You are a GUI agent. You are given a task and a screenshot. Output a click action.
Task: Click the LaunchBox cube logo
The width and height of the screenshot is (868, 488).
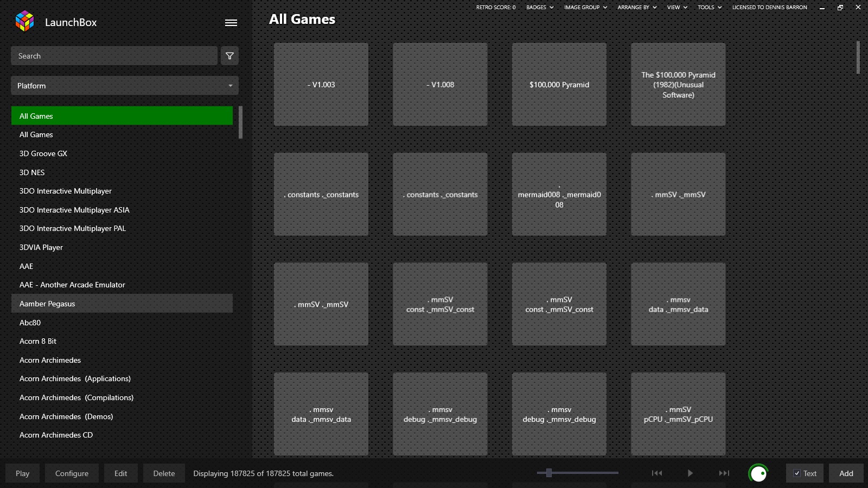24,22
